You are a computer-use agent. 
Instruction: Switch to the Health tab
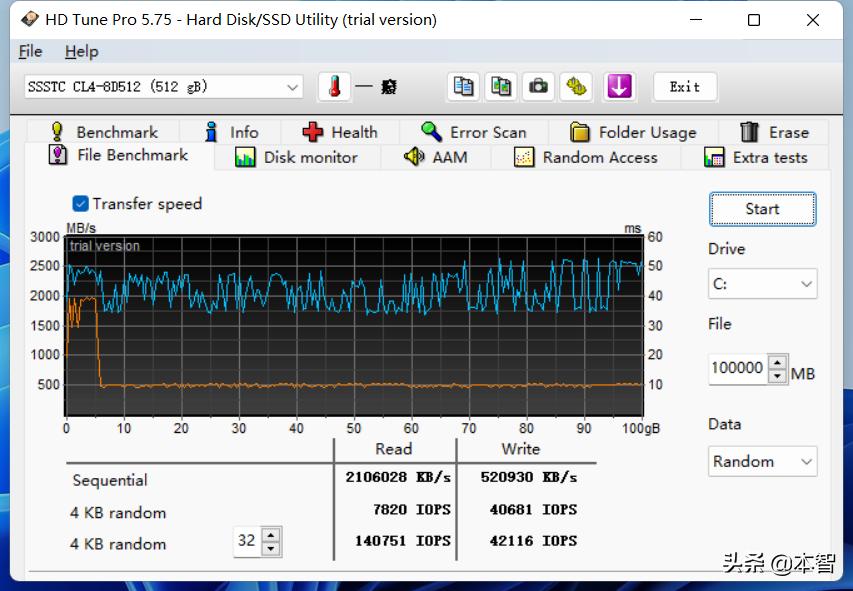340,132
